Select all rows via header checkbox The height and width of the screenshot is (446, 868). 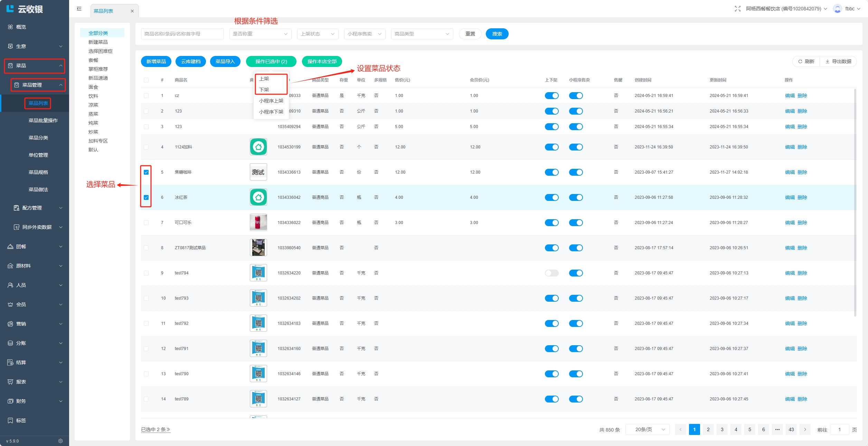pos(146,80)
